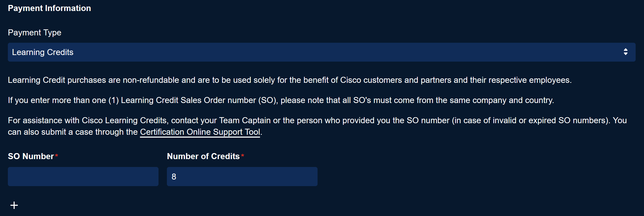
Task: Click the plus icon to add another SO
Action: [x=14, y=205]
